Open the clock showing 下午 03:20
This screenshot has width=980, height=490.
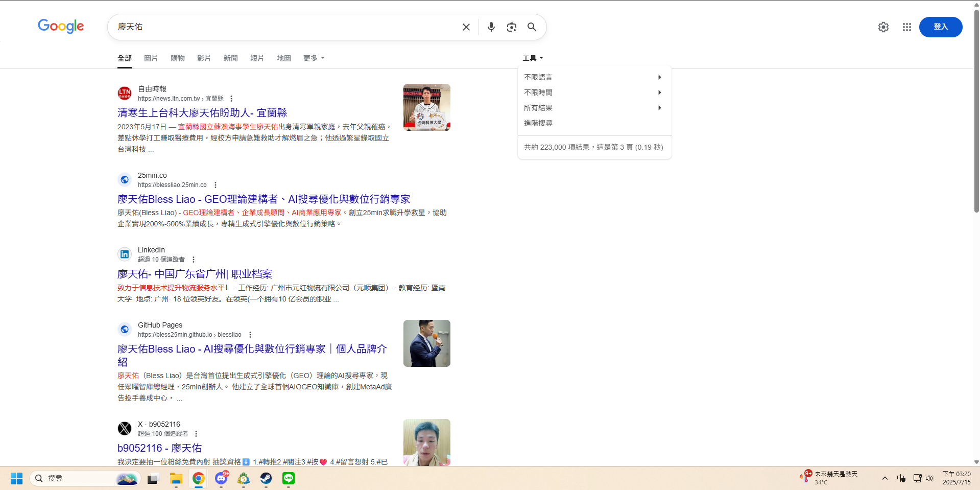(x=957, y=478)
